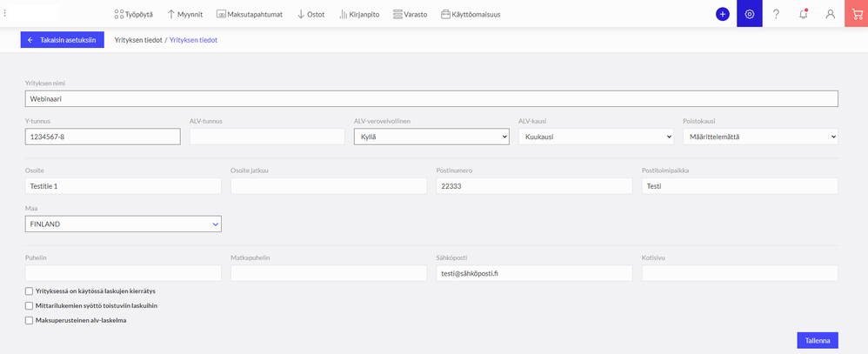
Task: Focus the Osoite jatkuu field
Action: coord(329,186)
